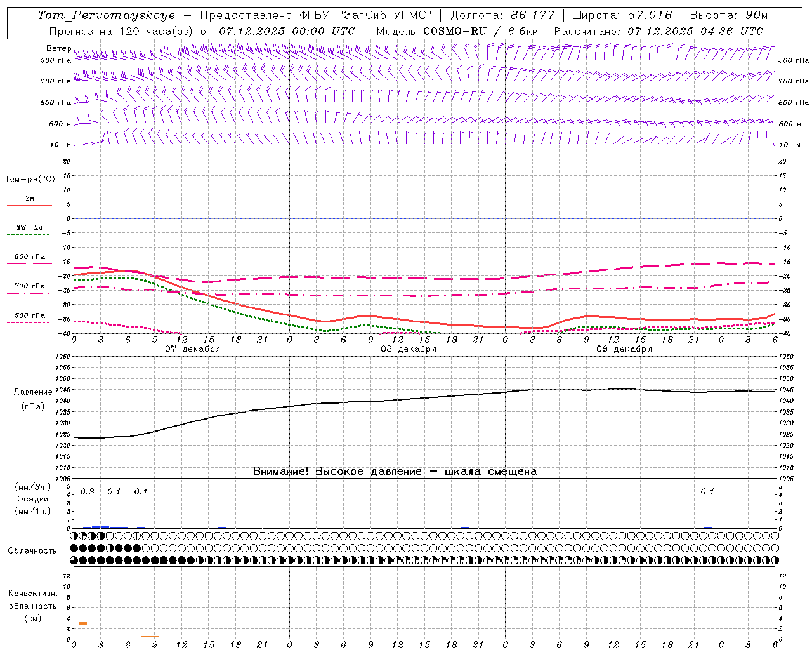Click the orange convective cloud bar near 3 km
Viewport: 812px width, 650px height.
coord(82,623)
